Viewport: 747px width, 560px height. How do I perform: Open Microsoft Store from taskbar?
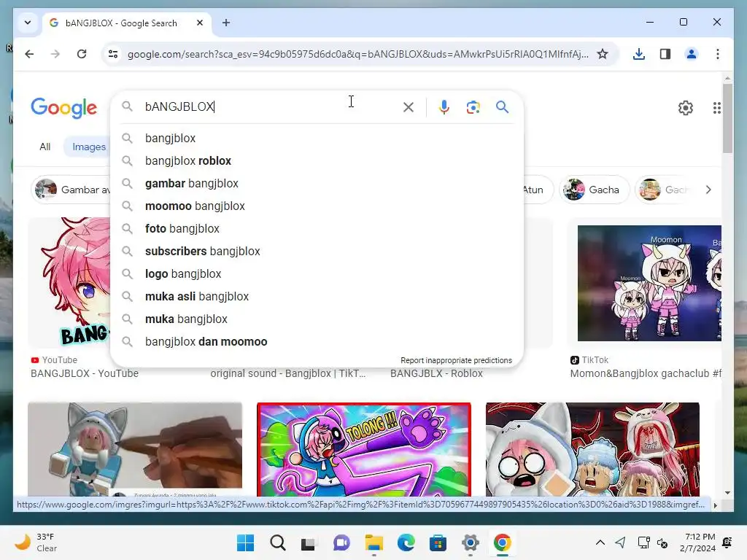coord(438,542)
